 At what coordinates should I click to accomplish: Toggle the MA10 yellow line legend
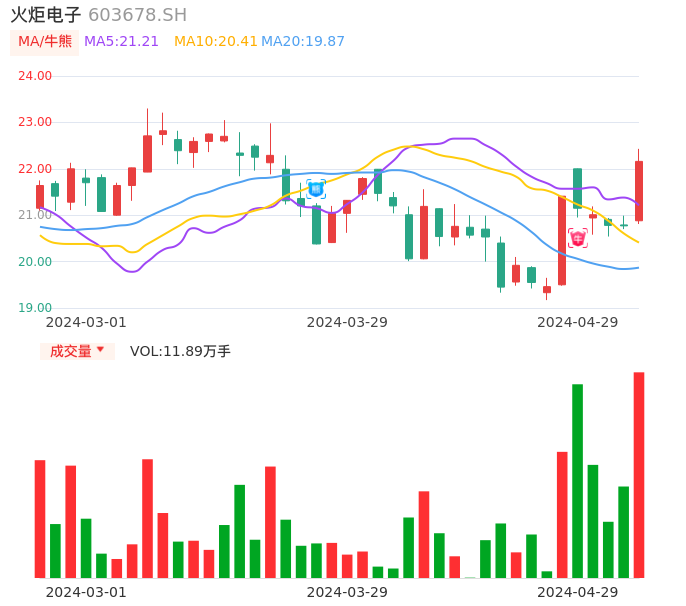[x=215, y=41]
